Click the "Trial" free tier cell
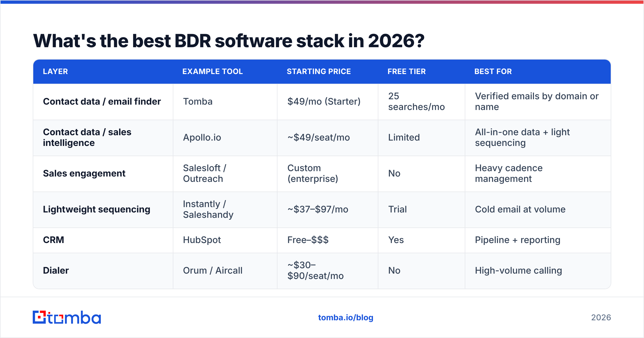 (x=422, y=210)
